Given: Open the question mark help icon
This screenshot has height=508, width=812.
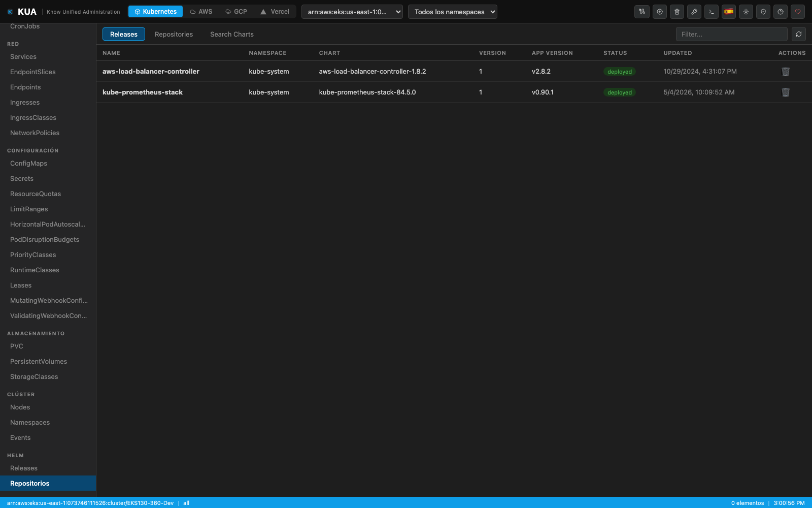Looking at the screenshot, I should 780,12.
